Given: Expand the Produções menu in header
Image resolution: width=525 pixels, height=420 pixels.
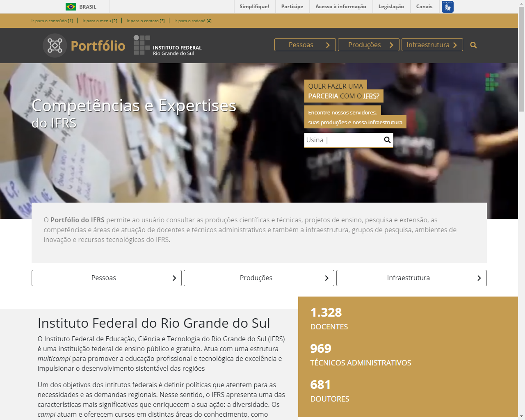Looking at the screenshot, I should (364, 45).
